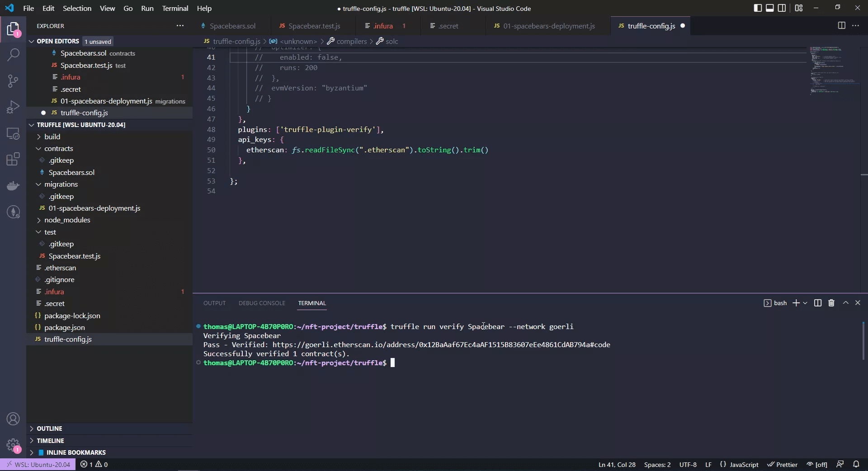Toggle the [off] status bar indicator
The height and width of the screenshot is (471, 868).
(817, 464)
